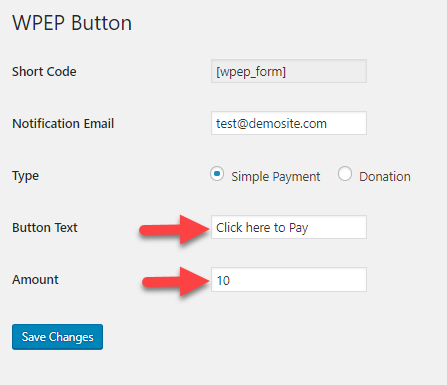The height and width of the screenshot is (385, 447).
Task: Click the red arrow pointing at Amount
Action: tap(176, 281)
